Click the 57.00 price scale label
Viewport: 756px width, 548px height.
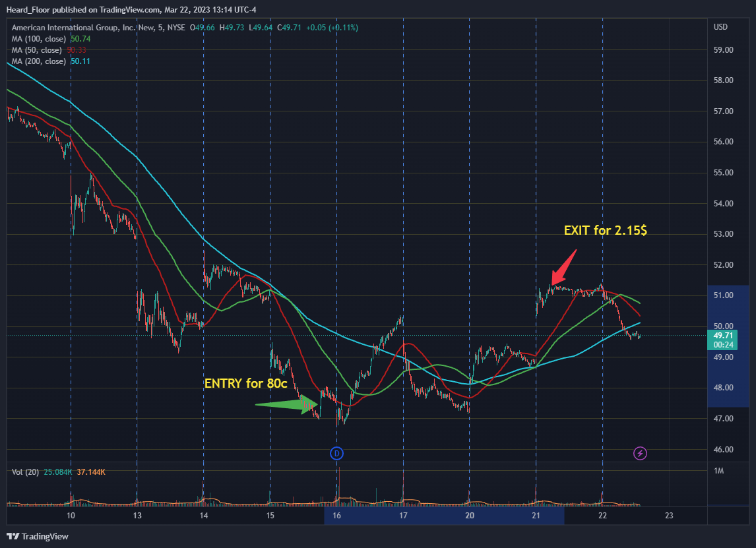point(723,111)
